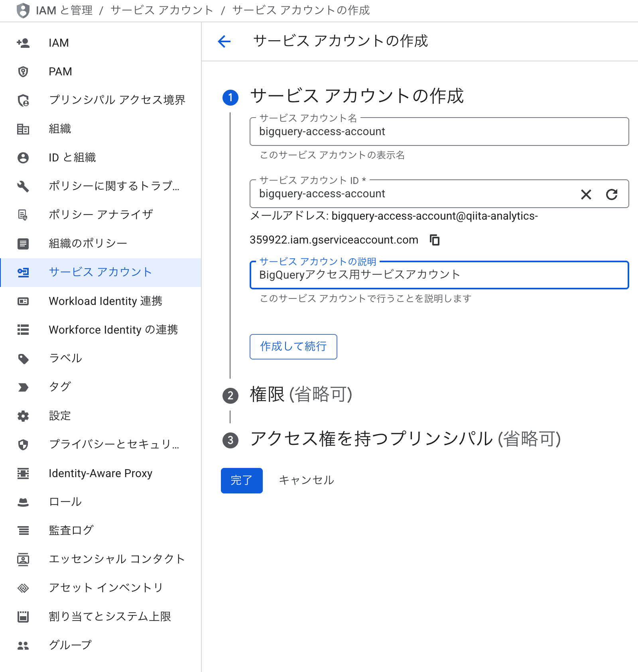Viewport: 638px width, 672px height.
Task: Click the 作成して続行 button
Action: (x=293, y=347)
